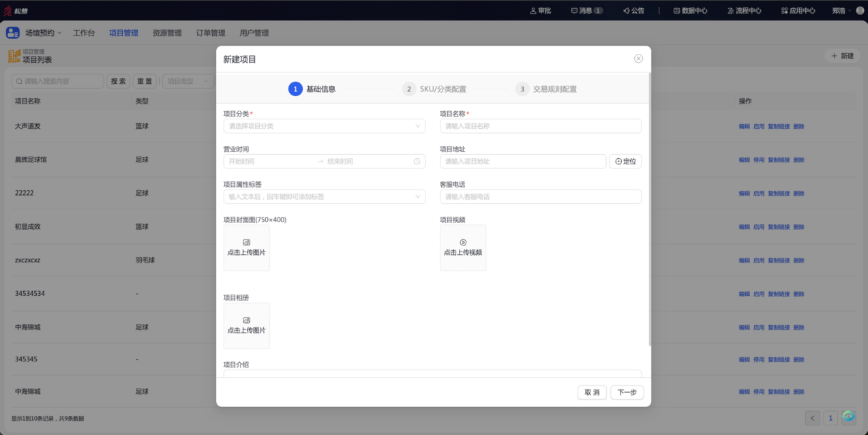This screenshot has height=435, width=868.
Task: Click 编辑 in the 34534534 row
Action: 744,293
